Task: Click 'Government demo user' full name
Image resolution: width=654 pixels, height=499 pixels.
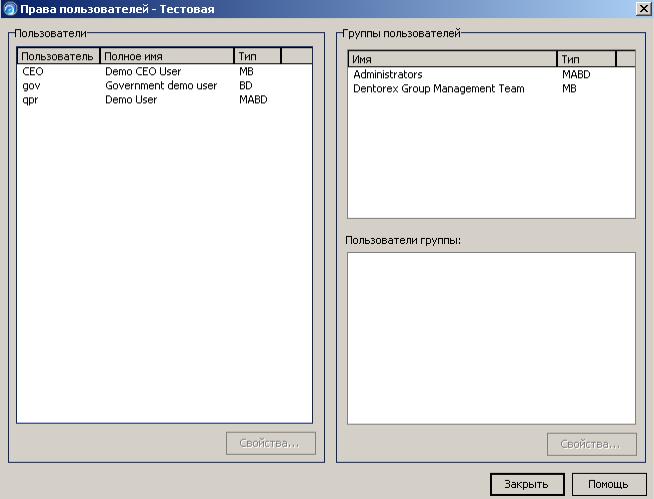Action: click(161, 86)
